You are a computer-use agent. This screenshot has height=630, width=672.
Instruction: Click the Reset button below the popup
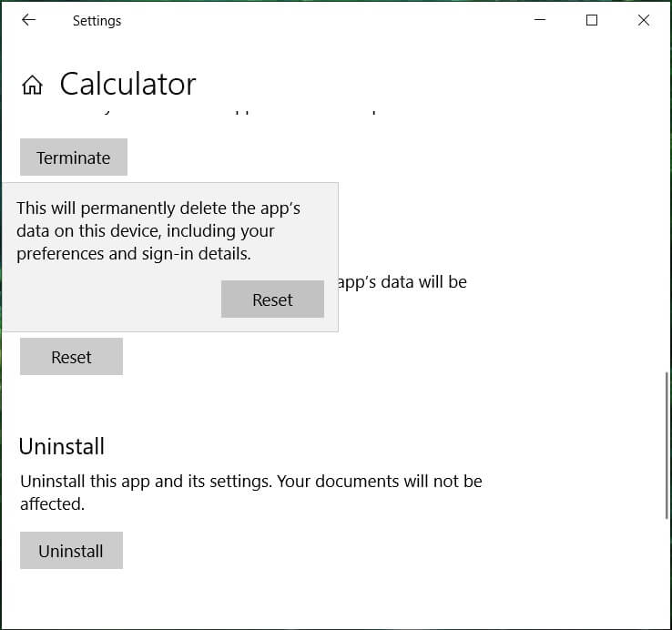tap(71, 357)
